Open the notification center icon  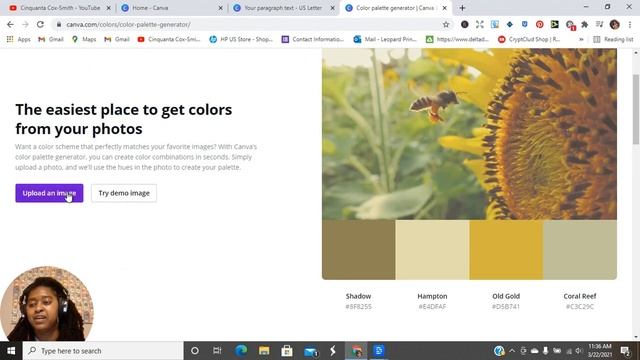click(625, 351)
